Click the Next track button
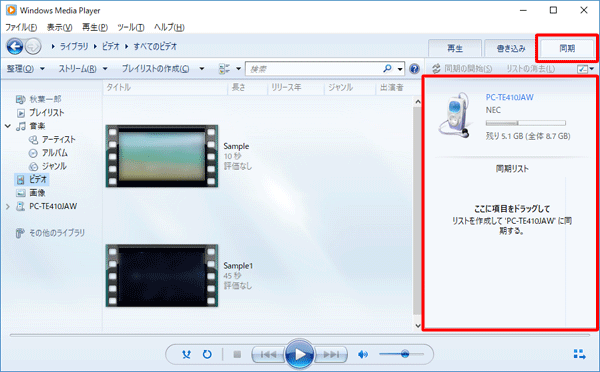Image resolution: width=600 pixels, height=372 pixels. (x=331, y=355)
